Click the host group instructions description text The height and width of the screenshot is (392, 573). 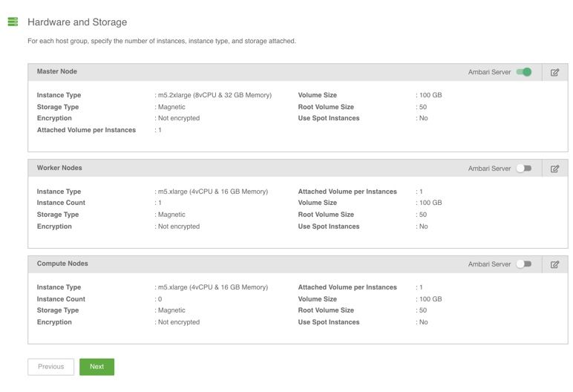(x=162, y=41)
